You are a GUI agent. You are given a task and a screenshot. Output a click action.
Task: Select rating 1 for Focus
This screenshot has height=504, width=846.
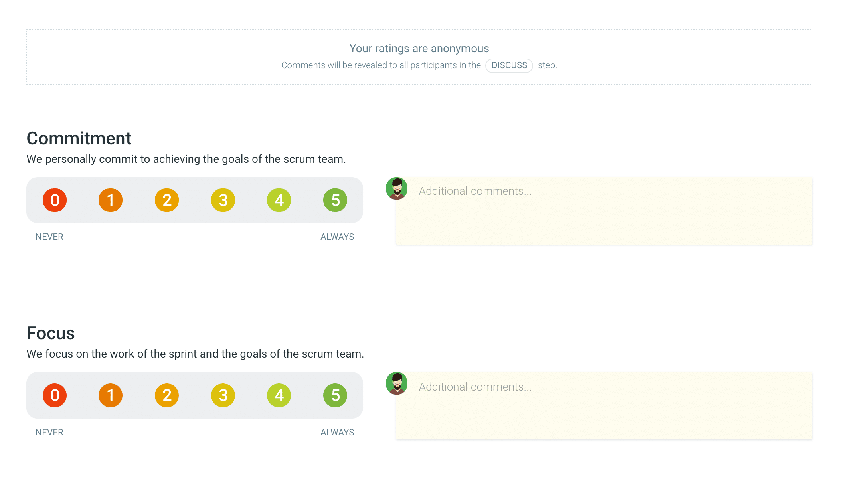[x=111, y=395]
